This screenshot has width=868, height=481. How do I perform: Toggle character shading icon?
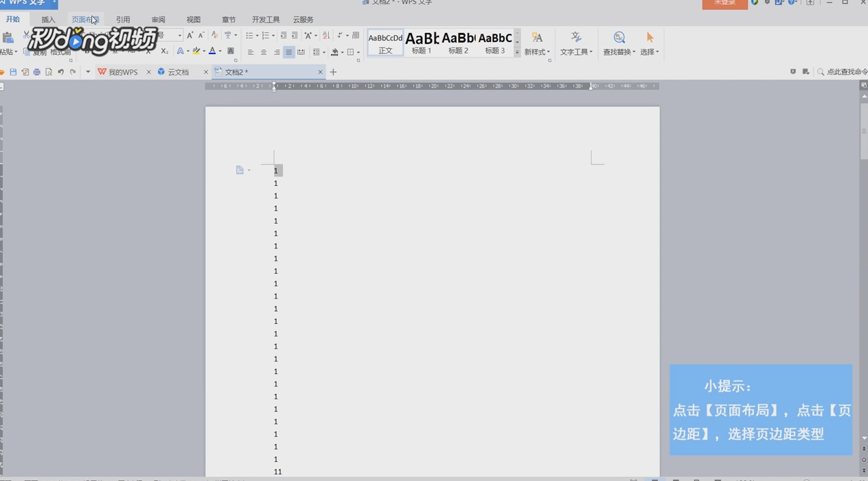click(x=231, y=51)
